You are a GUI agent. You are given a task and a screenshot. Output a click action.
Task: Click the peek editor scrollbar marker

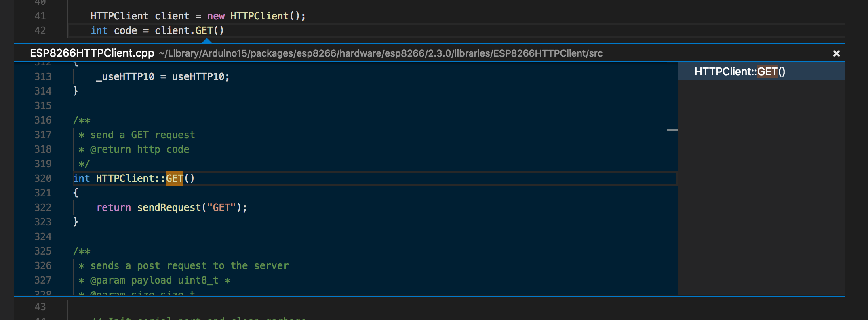coord(672,130)
